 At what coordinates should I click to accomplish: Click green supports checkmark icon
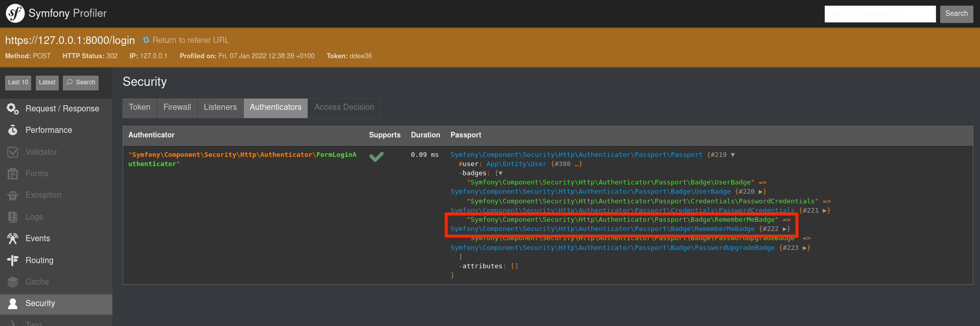coord(377,157)
